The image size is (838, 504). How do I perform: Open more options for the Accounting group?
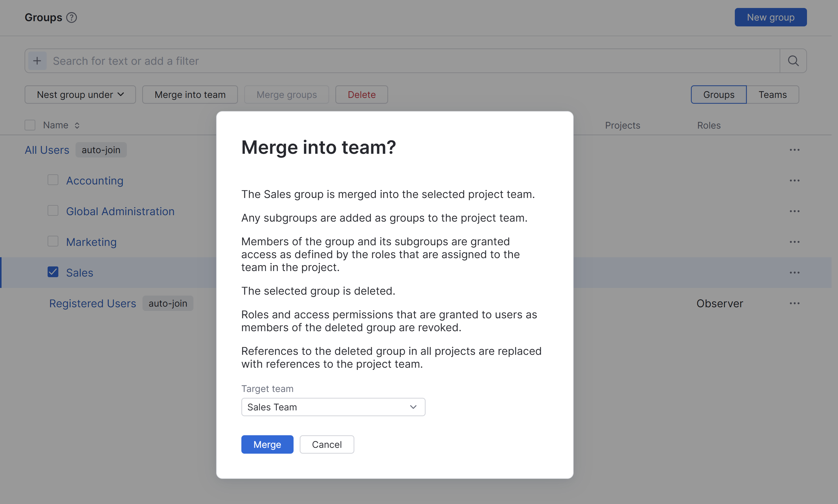point(795,180)
